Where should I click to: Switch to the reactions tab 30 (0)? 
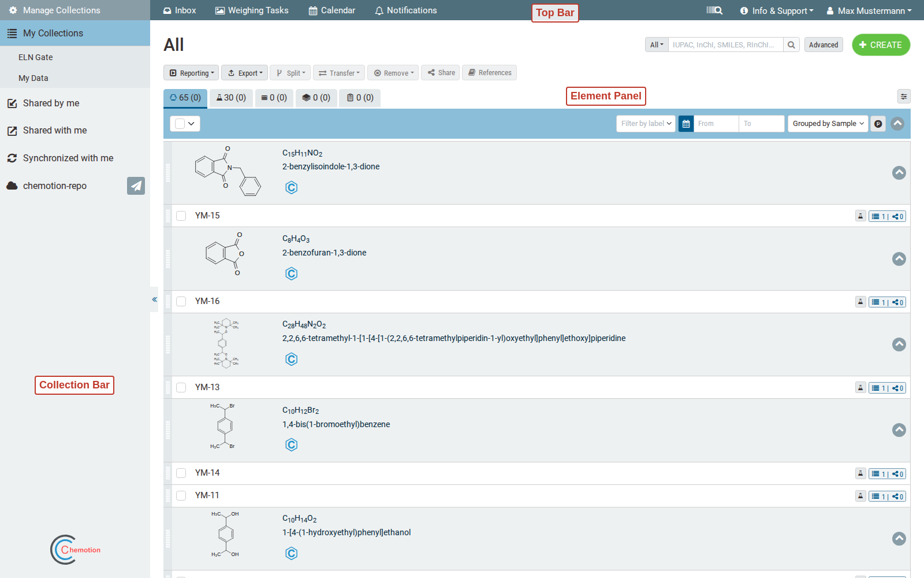231,98
